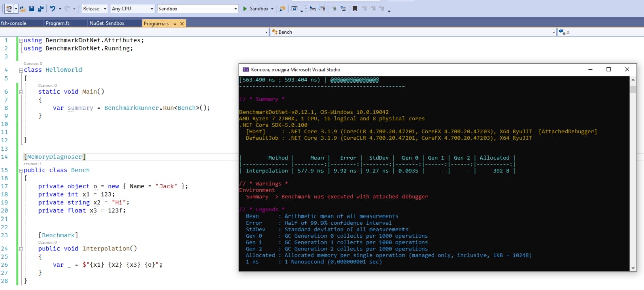Click the one-reference link above Bench class

(33, 164)
